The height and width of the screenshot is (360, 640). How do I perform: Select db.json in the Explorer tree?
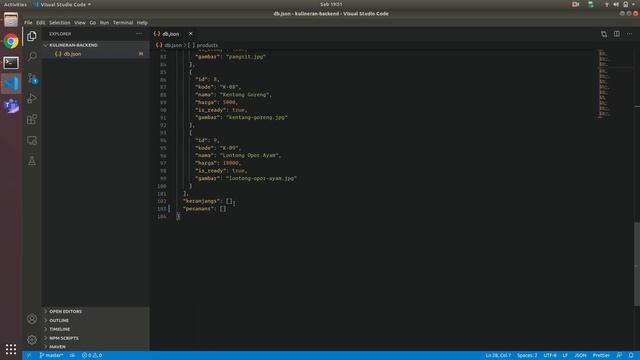tap(95, 54)
